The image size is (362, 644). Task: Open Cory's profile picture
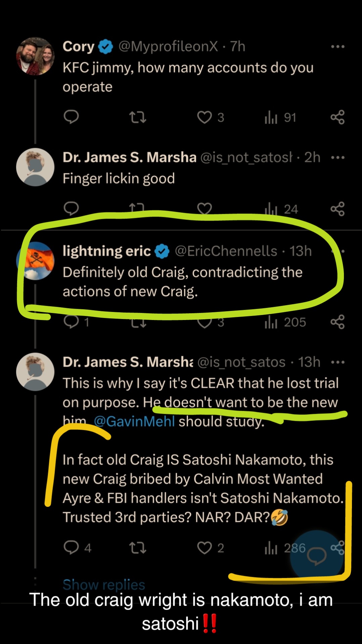point(35,56)
